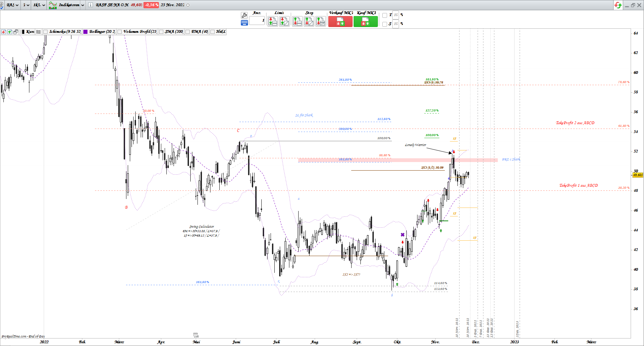
Task: Click the S percent value field
Action: click(x=396, y=24)
